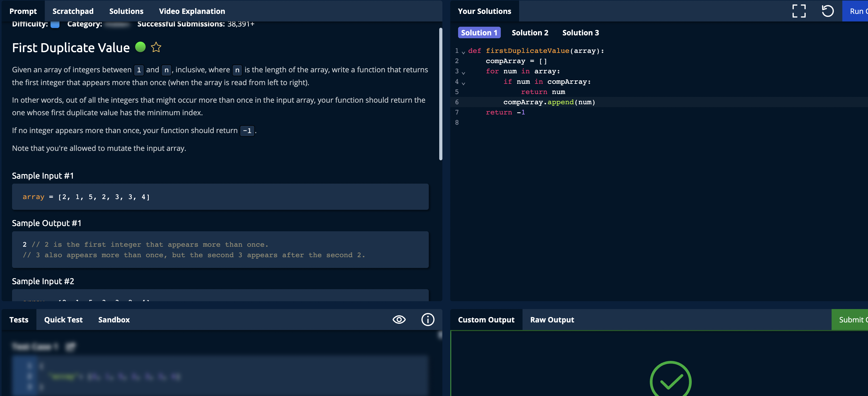Select the Your Solutions tab
Image resolution: width=868 pixels, height=396 pixels.
tap(484, 11)
